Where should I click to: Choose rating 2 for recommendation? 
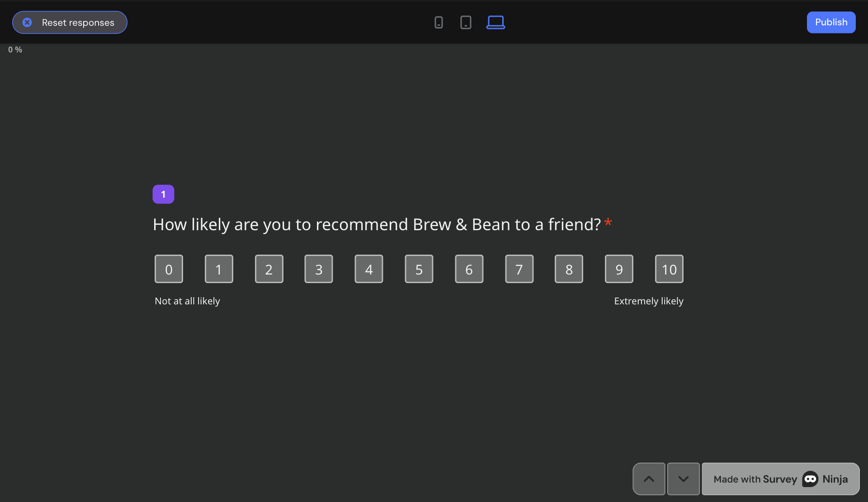[x=269, y=269]
